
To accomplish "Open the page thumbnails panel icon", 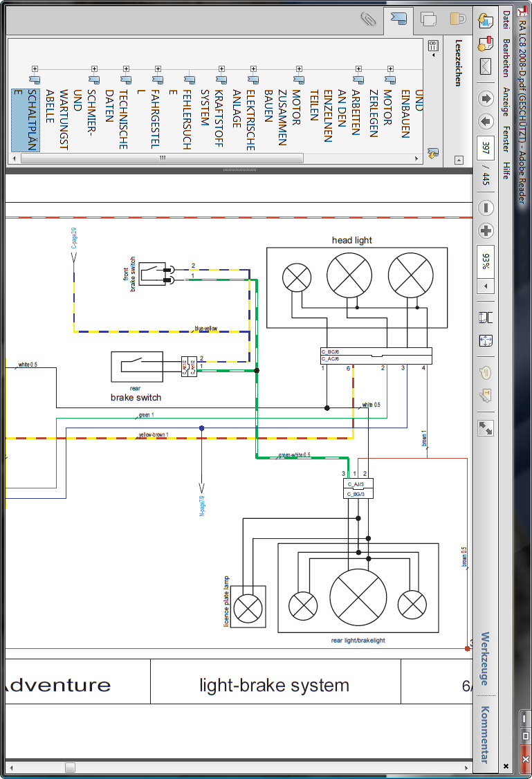I will click(x=428, y=19).
